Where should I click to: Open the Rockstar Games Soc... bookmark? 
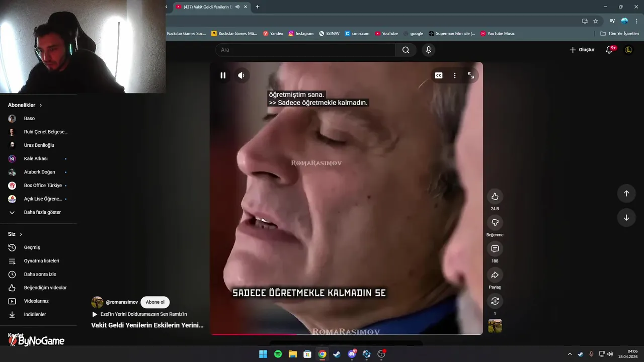pyautogui.click(x=186, y=34)
